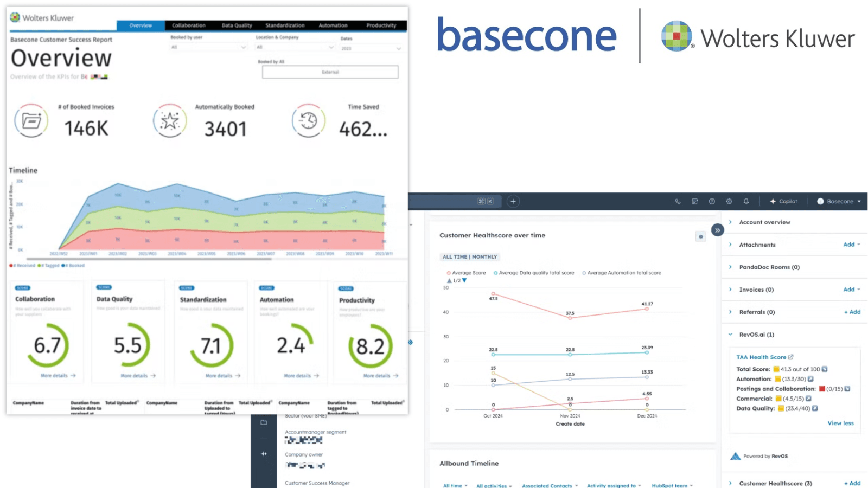Image resolution: width=868 pixels, height=488 pixels.
Task: Click the Commercial score detail arrow icon
Action: [808, 399]
